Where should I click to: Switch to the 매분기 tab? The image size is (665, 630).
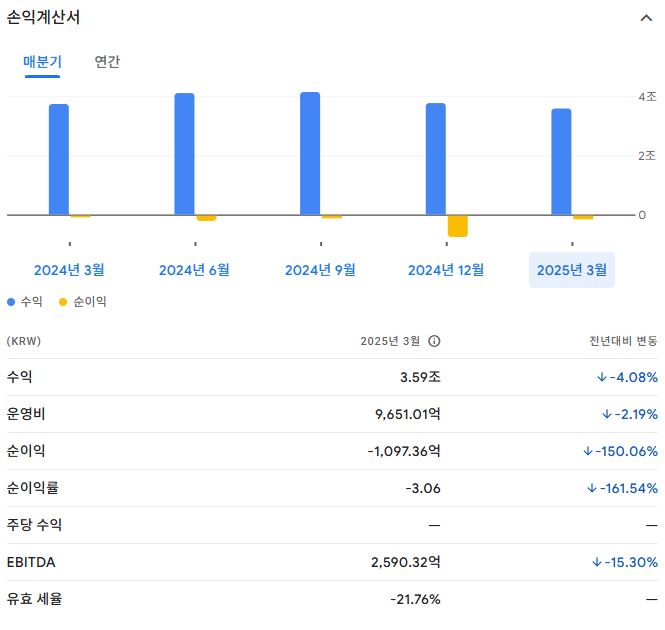click(x=42, y=62)
